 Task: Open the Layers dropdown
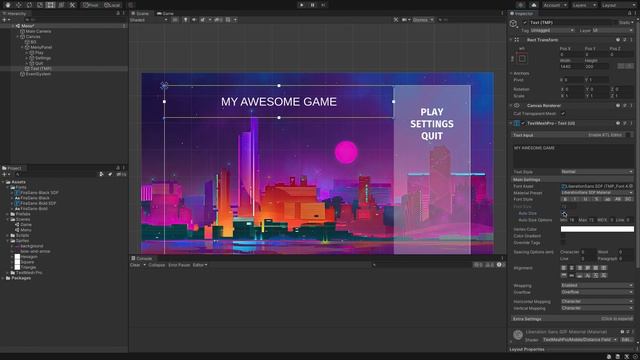coord(584,5)
